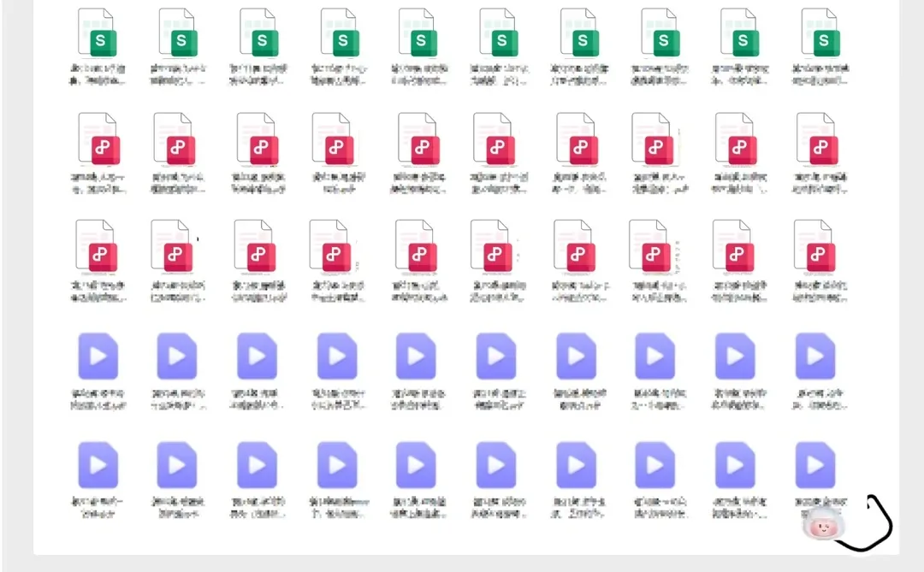Open the fourth red presentation file, lower row
The height and width of the screenshot is (572, 924).
point(330,246)
